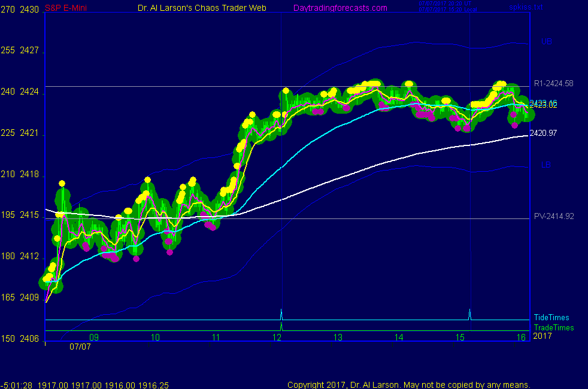This screenshot has height=389, width=588.
Task: Select the 'UB' upper band label
Action: click(x=546, y=42)
